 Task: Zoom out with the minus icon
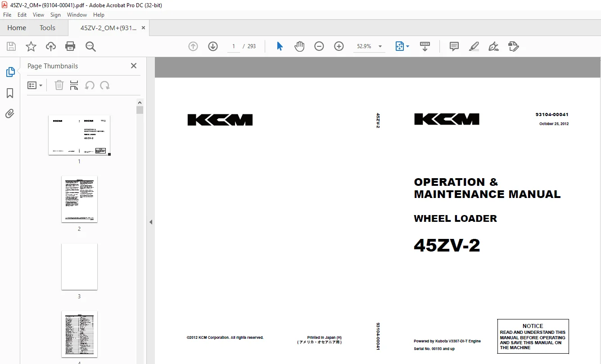319,46
